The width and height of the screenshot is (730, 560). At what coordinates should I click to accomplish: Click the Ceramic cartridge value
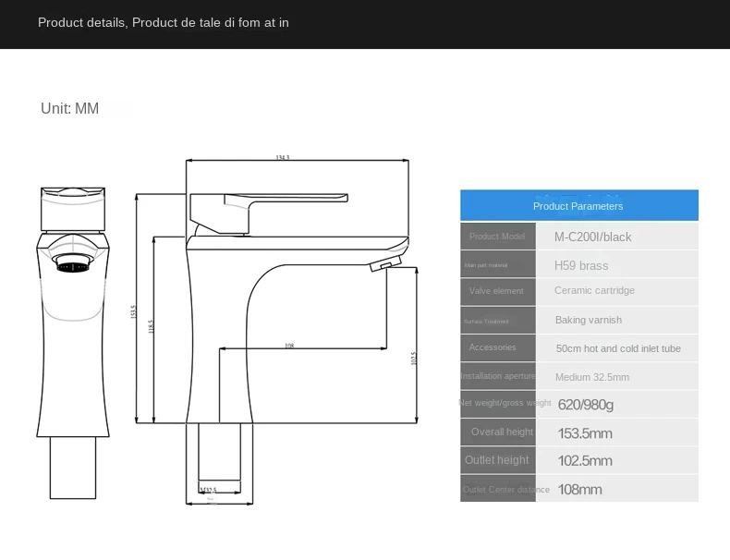[x=594, y=291]
